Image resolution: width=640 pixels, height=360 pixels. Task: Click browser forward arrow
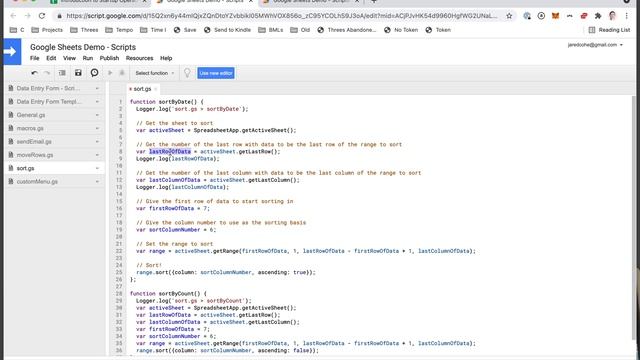tap(27, 16)
